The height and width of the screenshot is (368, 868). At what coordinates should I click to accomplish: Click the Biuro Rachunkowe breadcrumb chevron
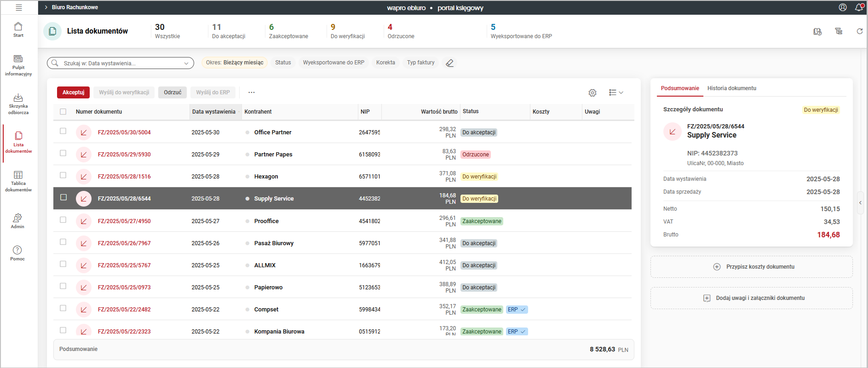(46, 7)
